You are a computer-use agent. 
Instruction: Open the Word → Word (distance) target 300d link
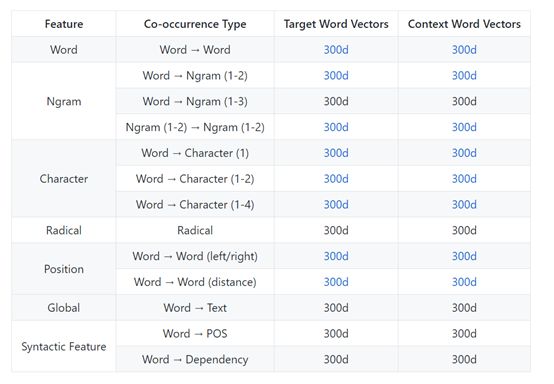tap(336, 282)
